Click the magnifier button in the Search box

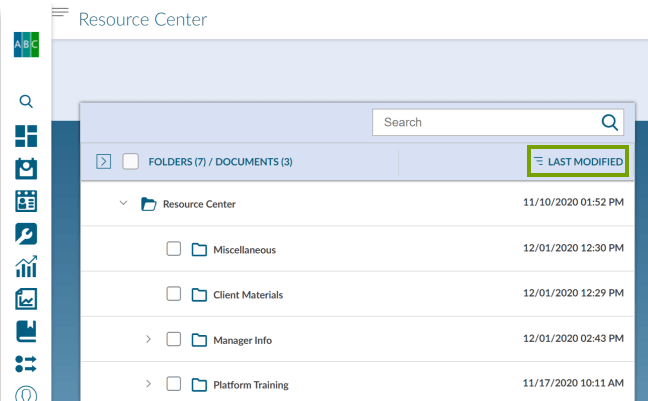[610, 122]
